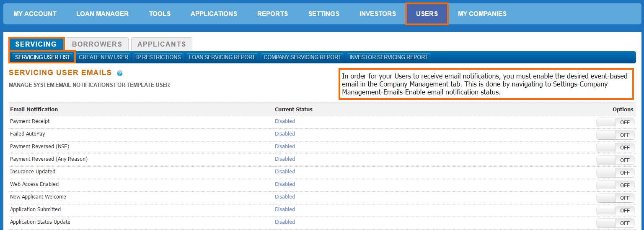Click Disabled status for Payment Reversed (Any Reason)
Viewport: 644px width, 230px height.
point(285,159)
